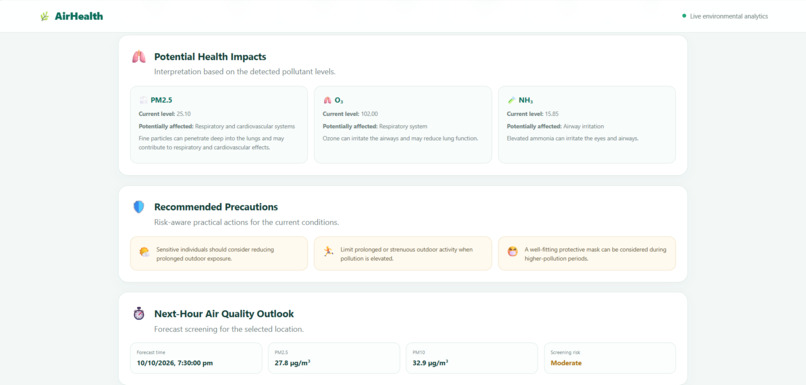Click the stopwatch icon beside Next-Hour Outlook
Screen dimensions: 806x385
(x=139, y=313)
